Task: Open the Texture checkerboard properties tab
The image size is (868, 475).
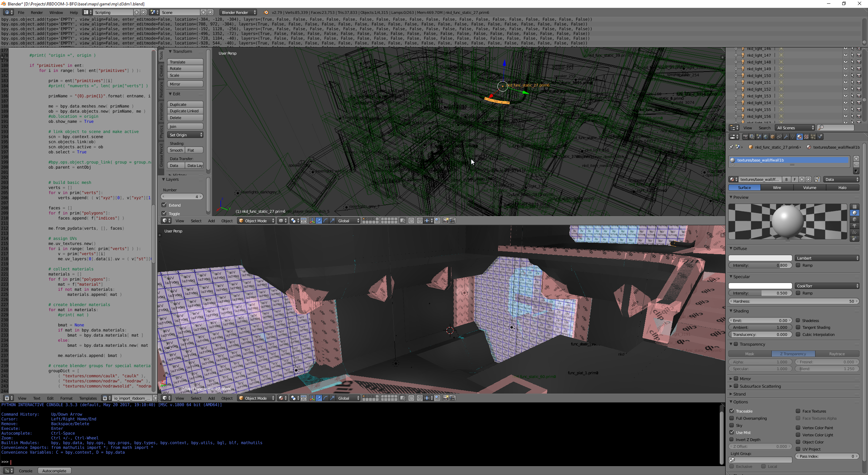Action: coord(806,137)
